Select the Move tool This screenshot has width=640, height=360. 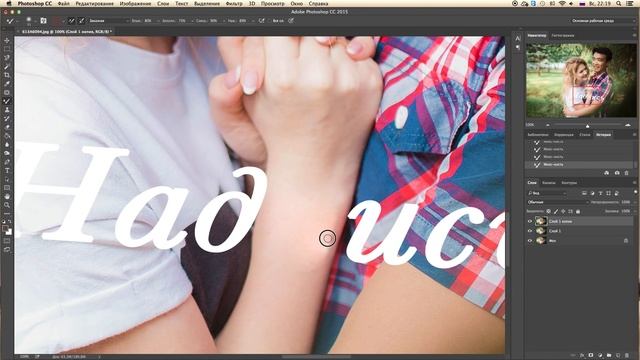coord(7,40)
